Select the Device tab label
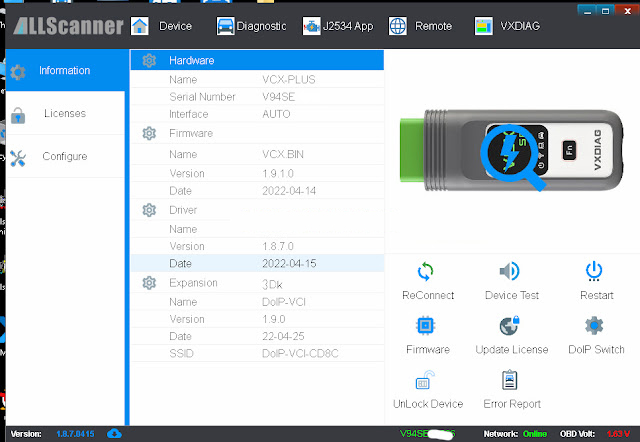 point(176,26)
